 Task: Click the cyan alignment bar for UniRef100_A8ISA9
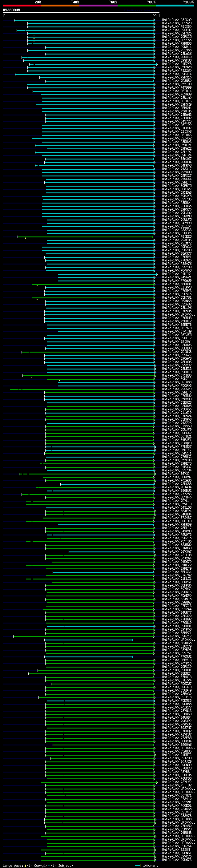point(85,20)
